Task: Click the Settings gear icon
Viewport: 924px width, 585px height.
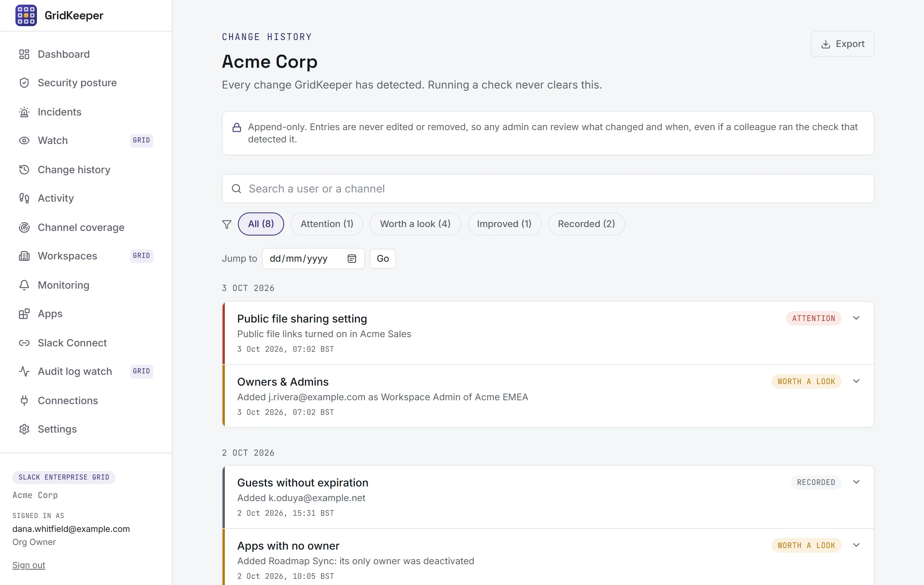Action: pyautogui.click(x=24, y=429)
